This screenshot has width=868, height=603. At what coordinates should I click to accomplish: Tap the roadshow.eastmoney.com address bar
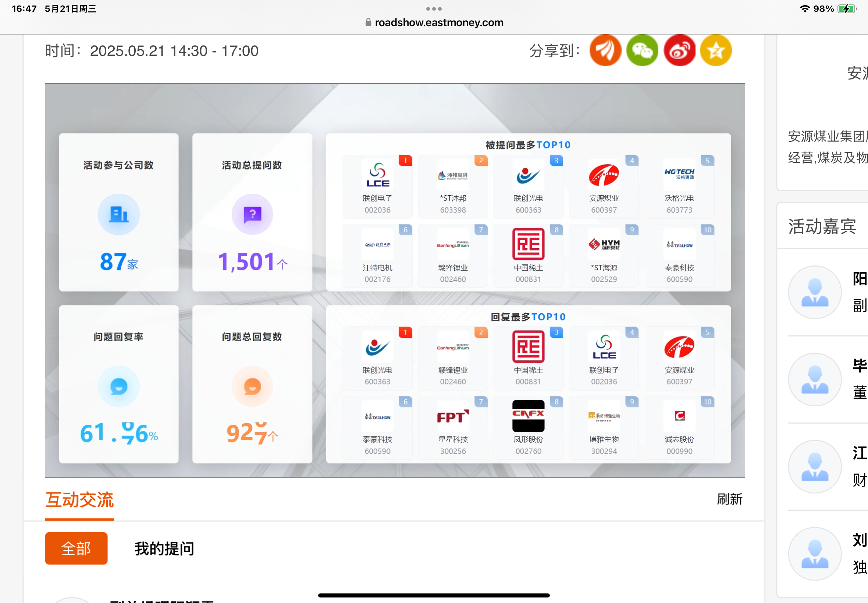(434, 22)
